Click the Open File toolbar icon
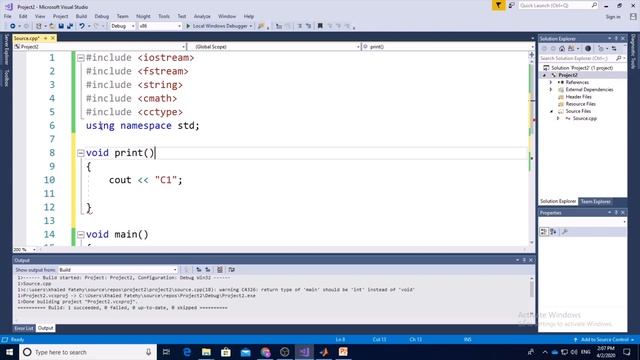Viewport: 640px width, 360px height. pos(52,26)
